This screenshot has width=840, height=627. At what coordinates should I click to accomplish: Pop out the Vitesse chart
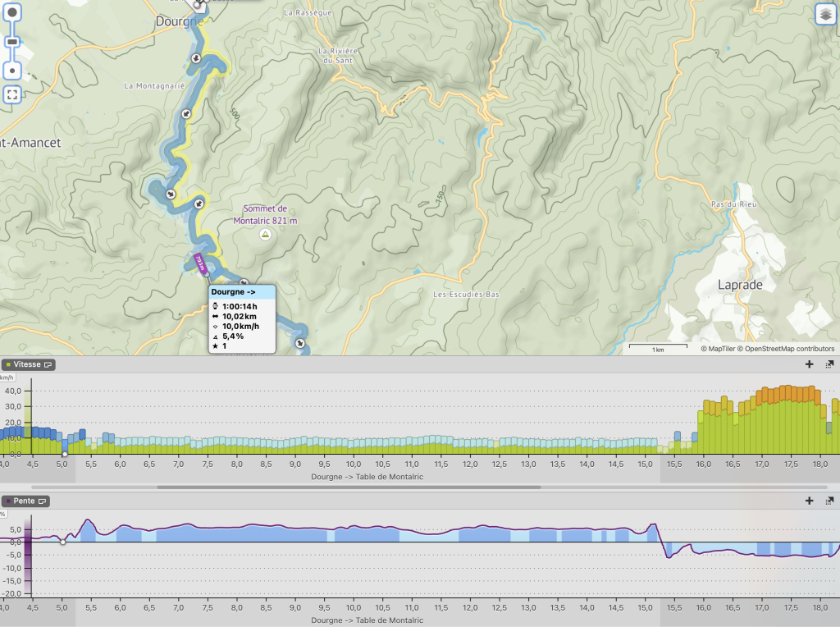[829, 364]
